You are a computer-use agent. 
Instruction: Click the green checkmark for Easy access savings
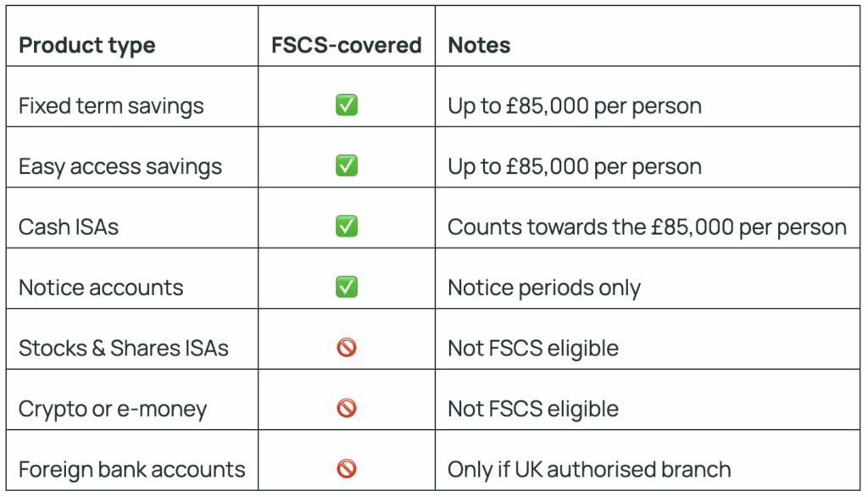(x=346, y=165)
